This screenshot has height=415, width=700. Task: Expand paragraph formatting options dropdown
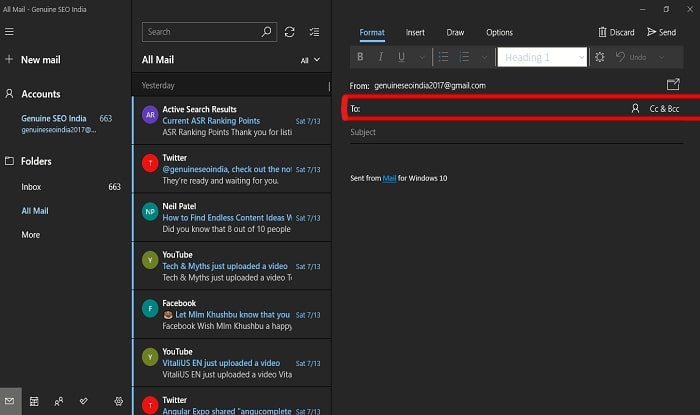click(x=484, y=57)
